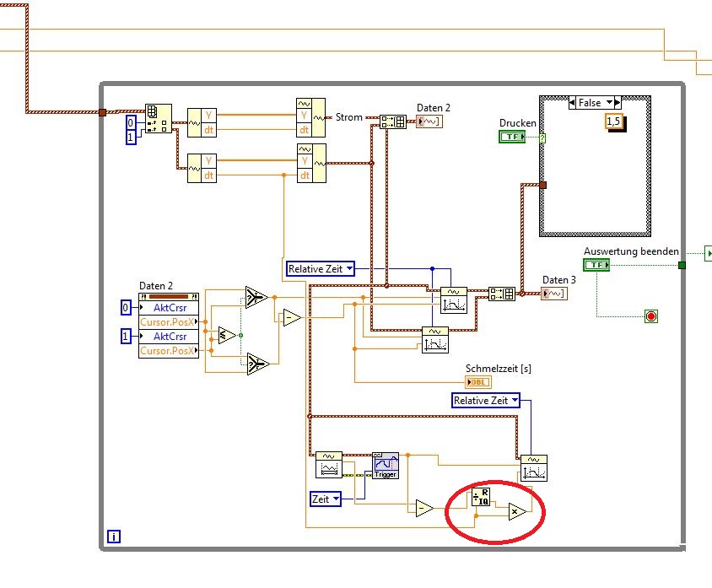
Task: Click the Daten 2 property node header
Action: [169, 297]
